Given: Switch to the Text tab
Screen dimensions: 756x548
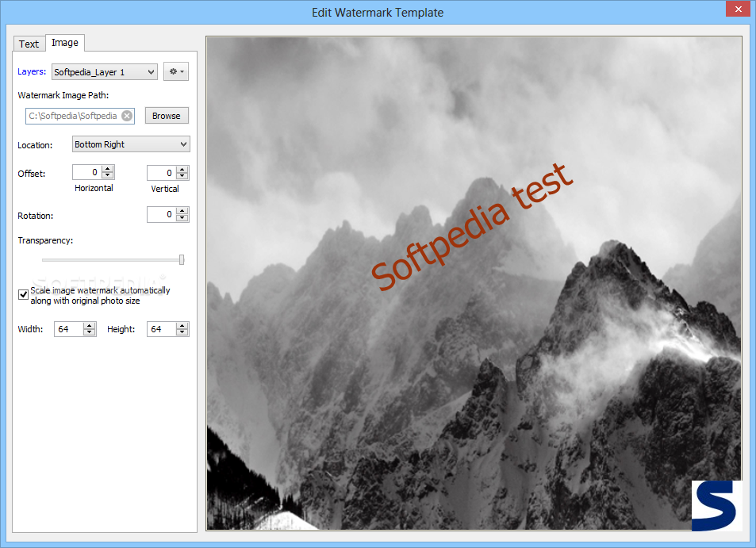Looking at the screenshot, I should [29, 44].
